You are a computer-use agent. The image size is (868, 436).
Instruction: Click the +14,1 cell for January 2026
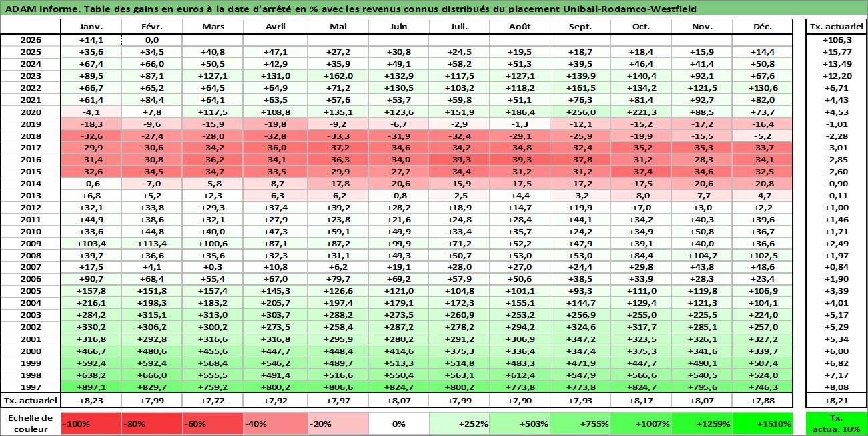[x=91, y=40]
